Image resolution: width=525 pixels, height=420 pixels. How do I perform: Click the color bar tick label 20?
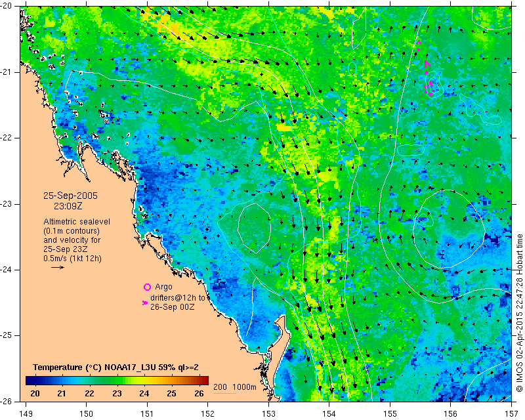point(35,393)
